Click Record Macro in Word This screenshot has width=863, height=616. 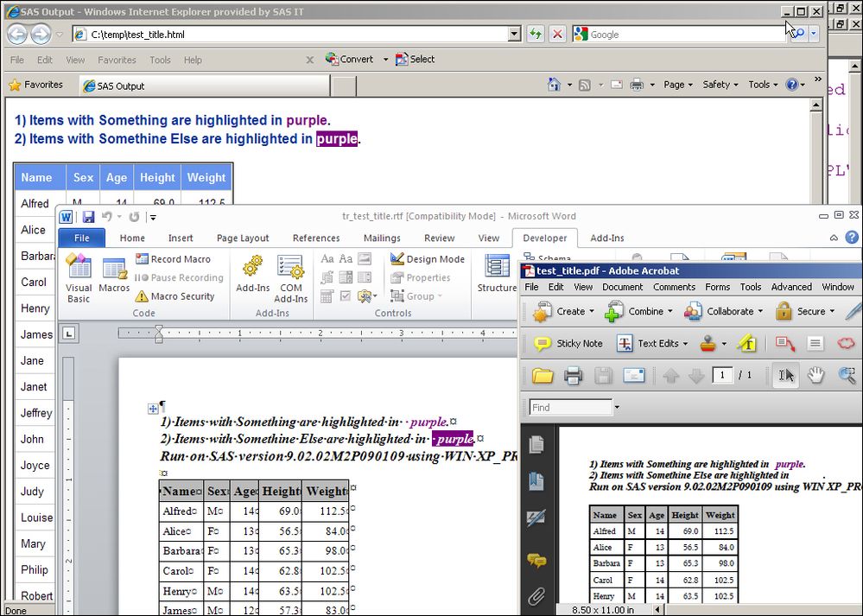(x=173, y=259)
